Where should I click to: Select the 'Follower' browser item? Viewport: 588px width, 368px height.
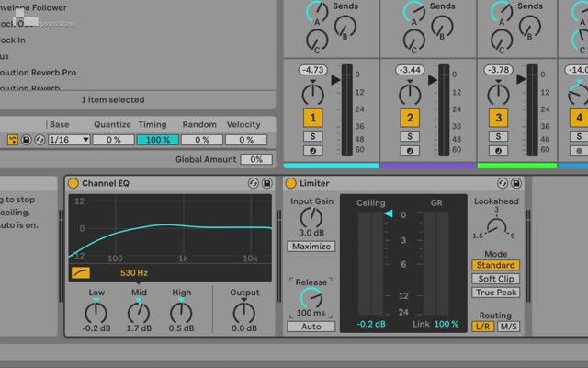pos(33,7)
